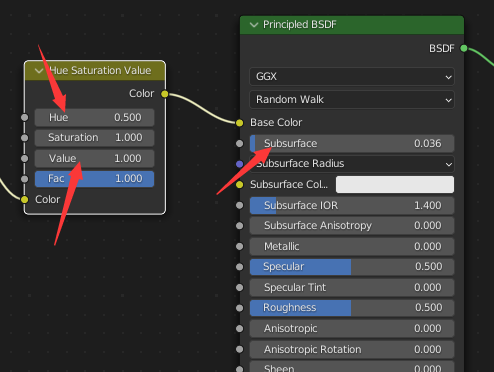Click the Hue input socket
Screen dimensions: 494x372
coord(24,117)
